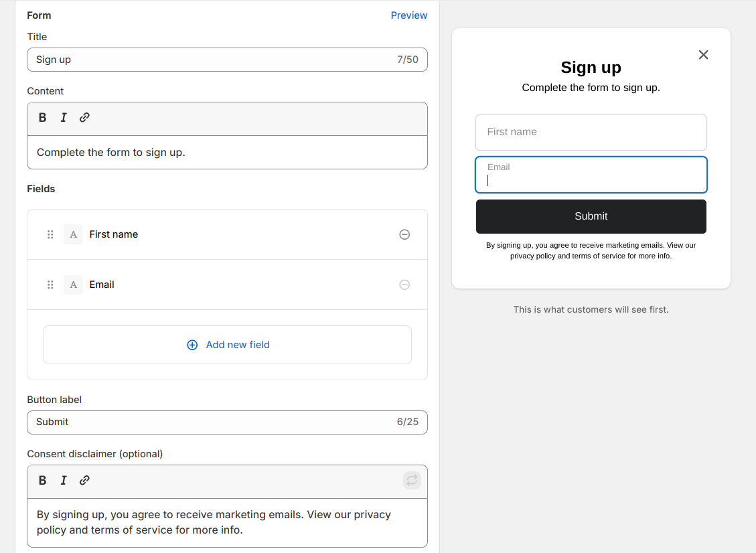Select the Title input showing Sign up

point(227,60)
